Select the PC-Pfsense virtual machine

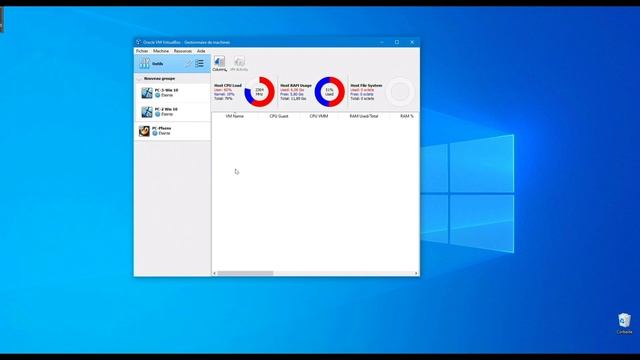coord(173,131)
